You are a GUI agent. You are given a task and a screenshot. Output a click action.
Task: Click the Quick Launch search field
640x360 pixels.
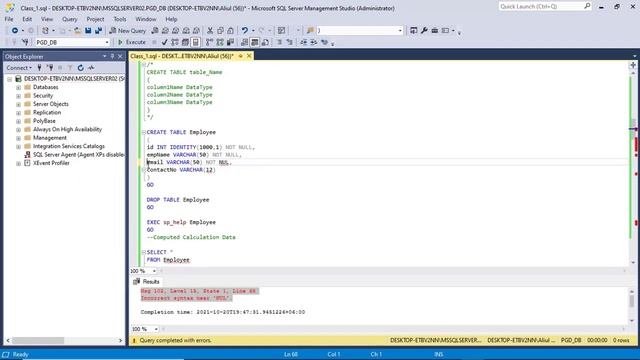click(545, 7)
